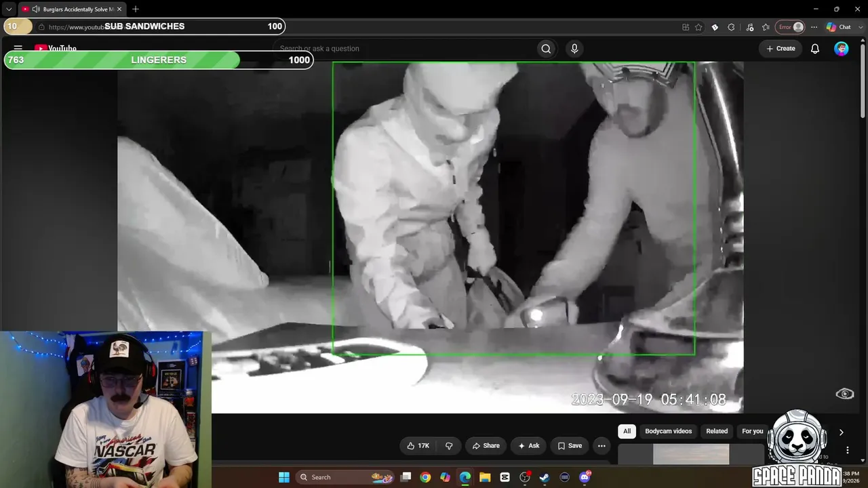Open YouTube notifications bell

[x=815, y=49]
